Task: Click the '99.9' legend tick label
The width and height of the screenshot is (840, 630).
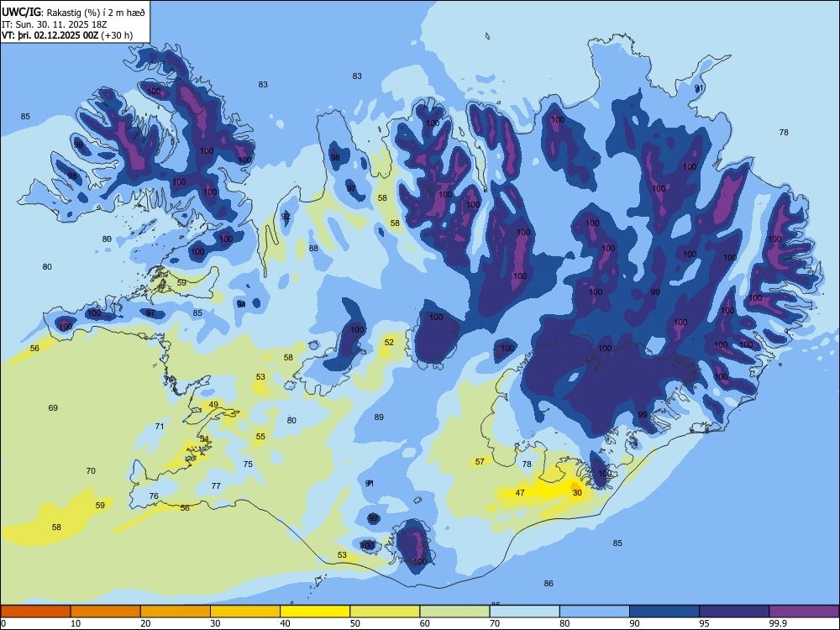Action: click(778, 623)
